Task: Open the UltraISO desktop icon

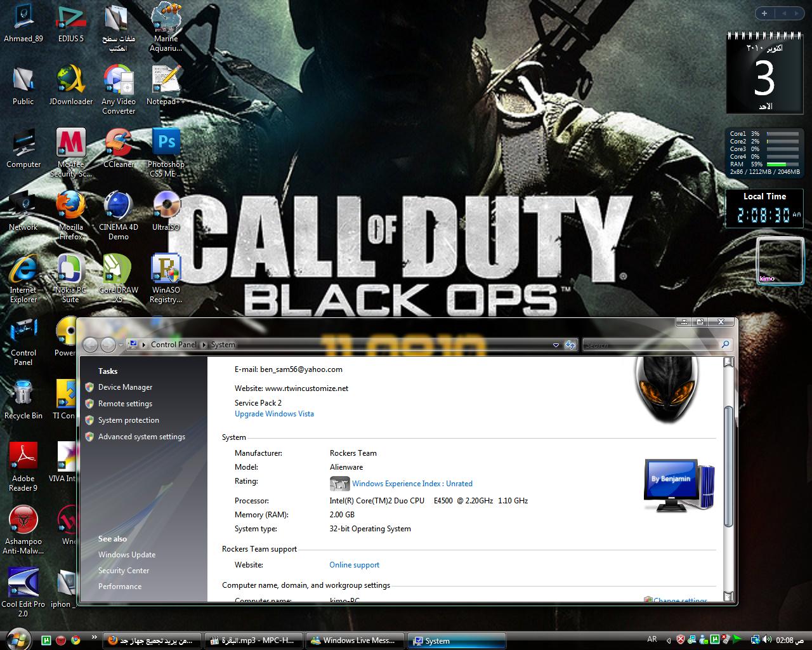Action: click(166, 211)
